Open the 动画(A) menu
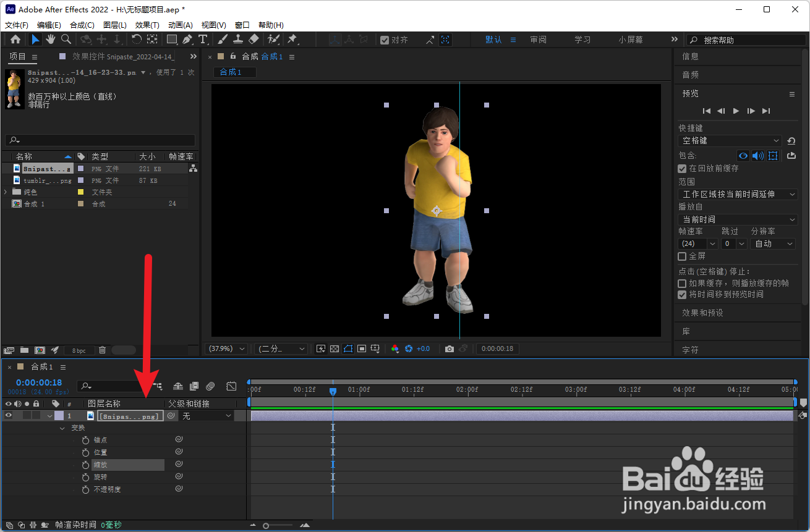The image size is (810, 532). (181, 25)
